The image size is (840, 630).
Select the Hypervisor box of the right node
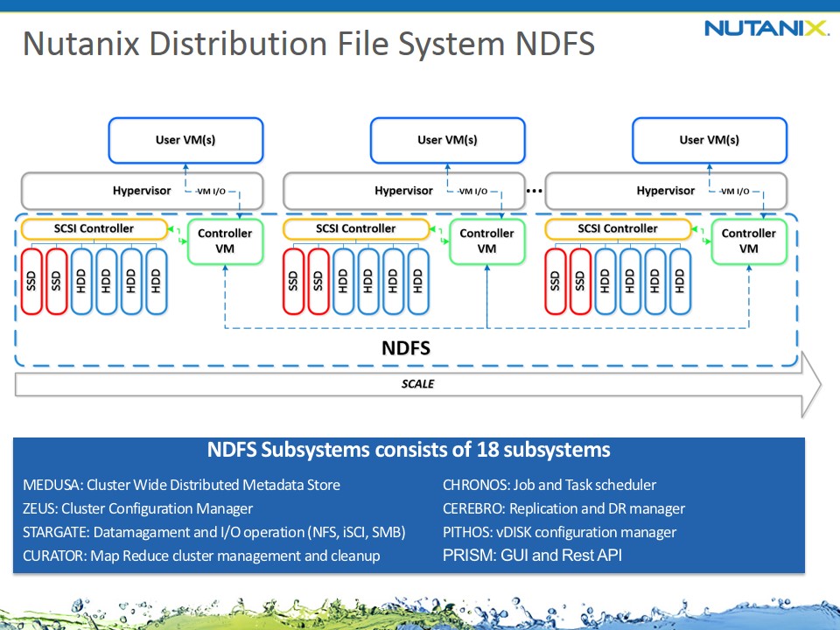(666, 191)
